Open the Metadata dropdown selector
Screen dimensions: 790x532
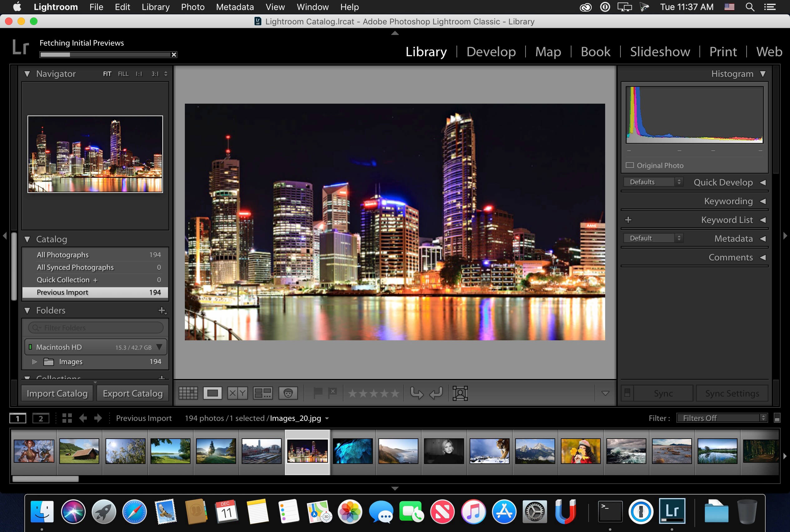tap(655, 238)
